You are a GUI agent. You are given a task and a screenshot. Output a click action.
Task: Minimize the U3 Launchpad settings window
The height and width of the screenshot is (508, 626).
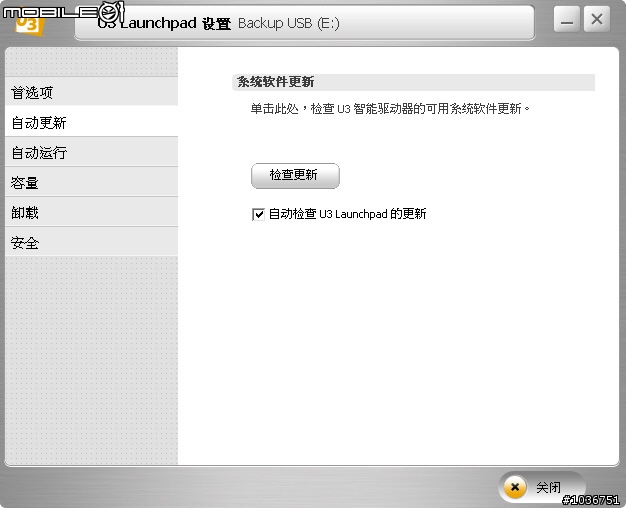point(567,19)
